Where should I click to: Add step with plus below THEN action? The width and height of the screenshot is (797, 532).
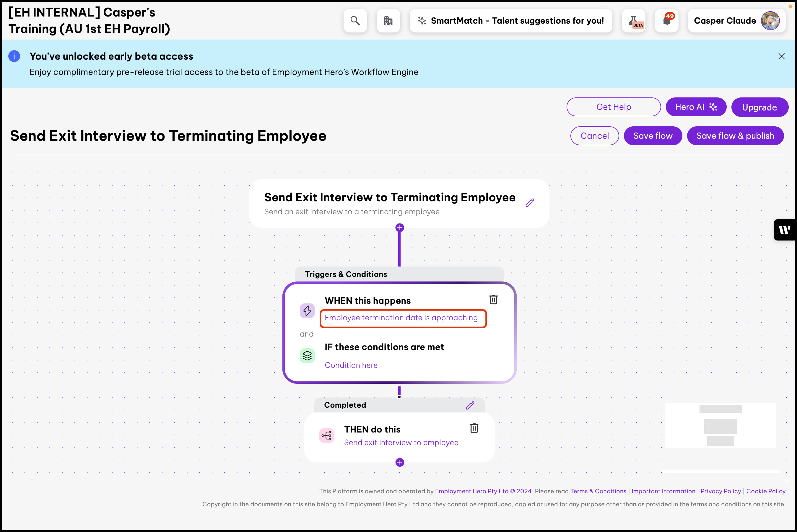(x=399, y=462)
